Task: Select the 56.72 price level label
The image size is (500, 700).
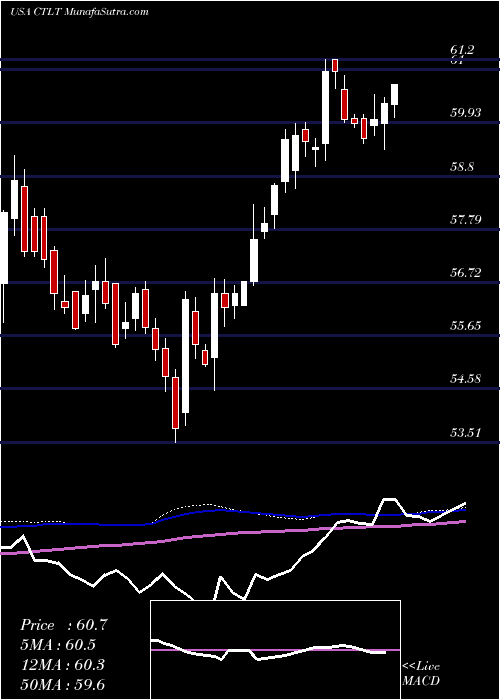Action: (x=466, y=273)
